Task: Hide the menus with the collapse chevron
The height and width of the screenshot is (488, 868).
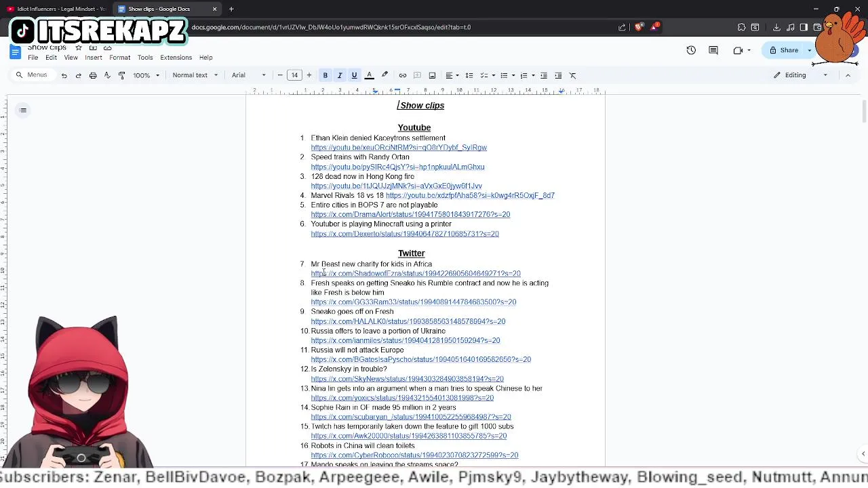Action: point(848,75)
